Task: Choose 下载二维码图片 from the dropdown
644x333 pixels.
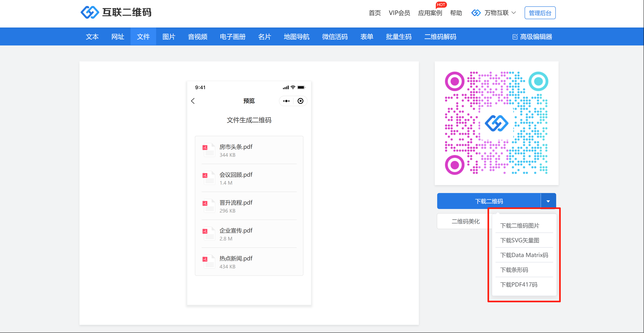Action: pos(520,226)
